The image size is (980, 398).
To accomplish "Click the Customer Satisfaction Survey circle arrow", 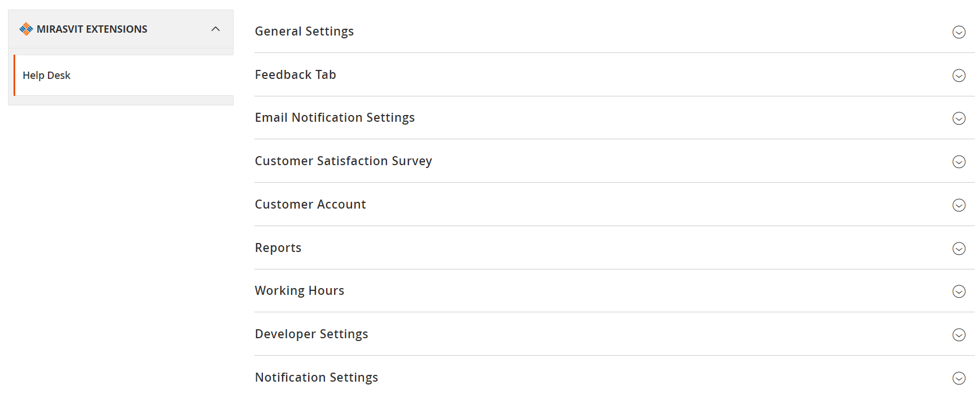I will click(959, 162).
